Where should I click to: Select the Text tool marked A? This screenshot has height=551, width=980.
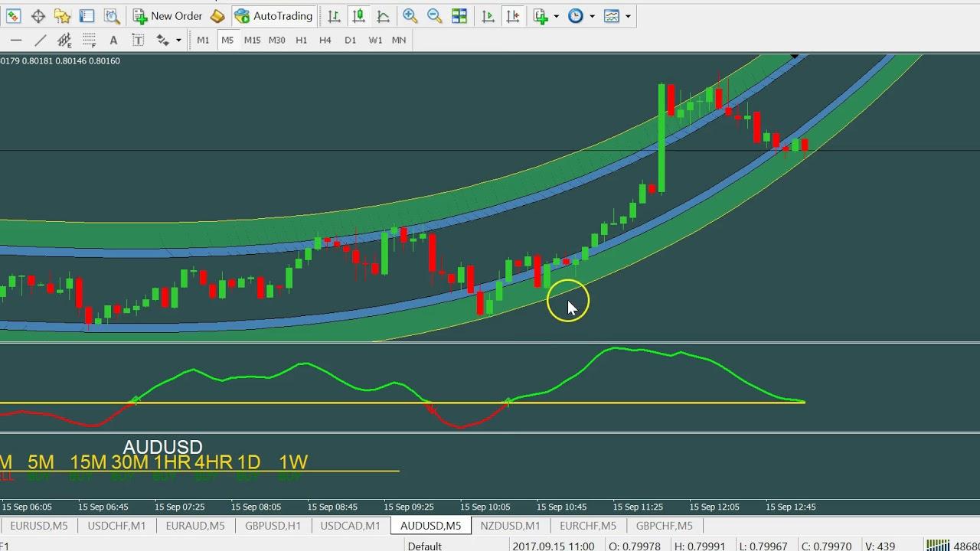click(x=113, y=40)
